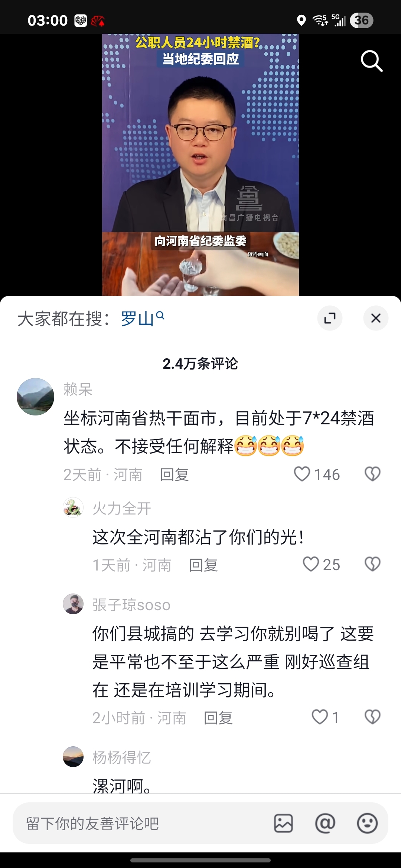This screenshot has width=401, height=868.
Task: Attach an image via picture icon
Action: (x=283, y=823)
